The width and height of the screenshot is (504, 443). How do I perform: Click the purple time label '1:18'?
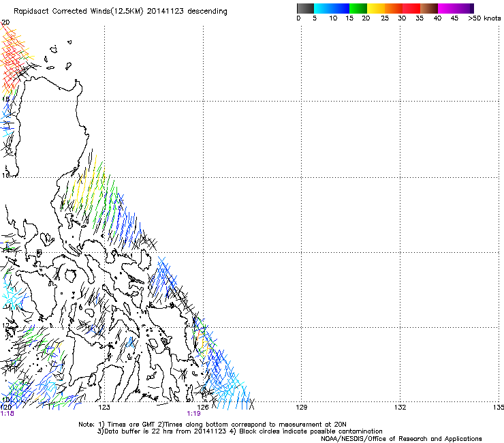pyautogui.click(x=7, y=414)
